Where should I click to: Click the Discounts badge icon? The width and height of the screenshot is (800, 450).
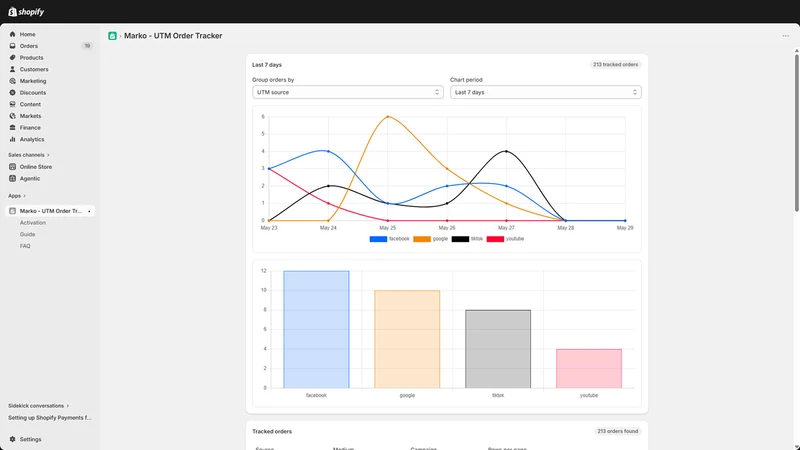coord(13,92)
